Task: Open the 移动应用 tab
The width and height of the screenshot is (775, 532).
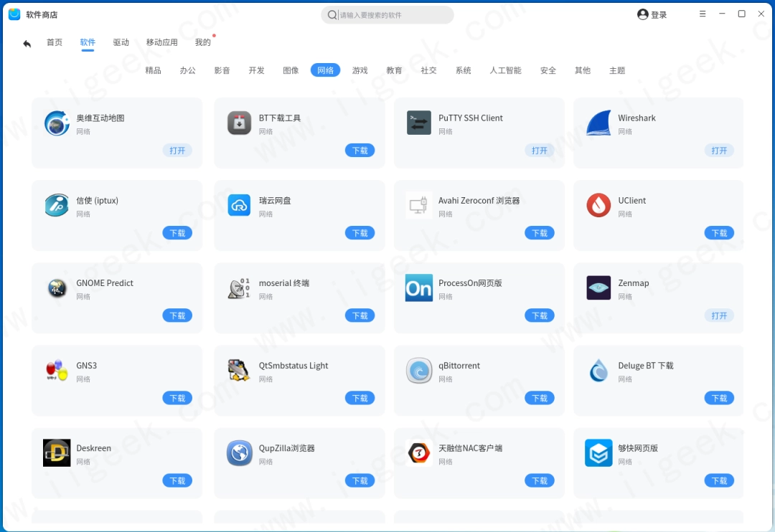Action: click(161, 42)
